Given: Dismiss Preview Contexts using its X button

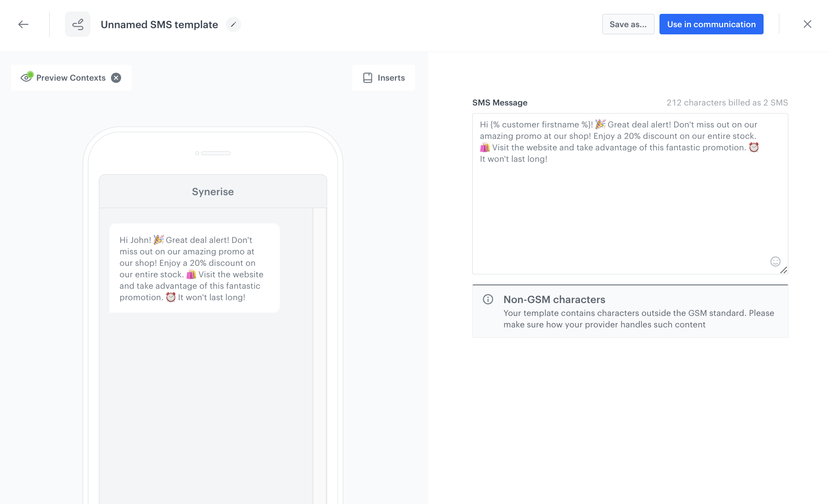Looking at the screenshot, I should click(116, 77).
